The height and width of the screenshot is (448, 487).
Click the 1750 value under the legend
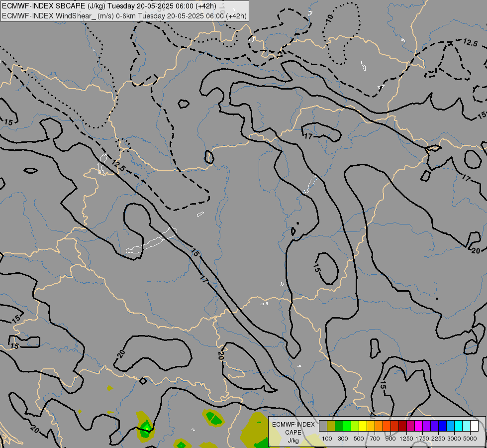(x=422, y=439)
